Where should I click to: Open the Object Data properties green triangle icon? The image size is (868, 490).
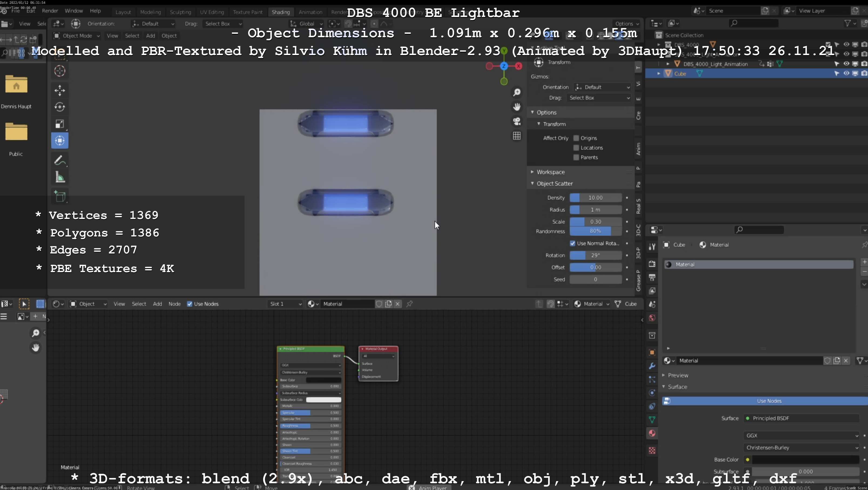point(652,420)
